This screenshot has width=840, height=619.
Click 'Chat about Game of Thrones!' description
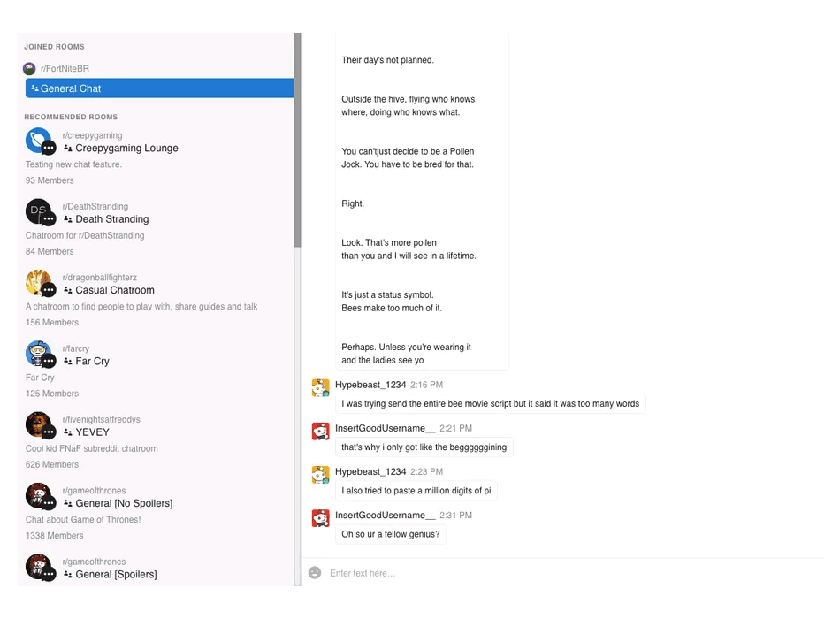coord(83,520)
